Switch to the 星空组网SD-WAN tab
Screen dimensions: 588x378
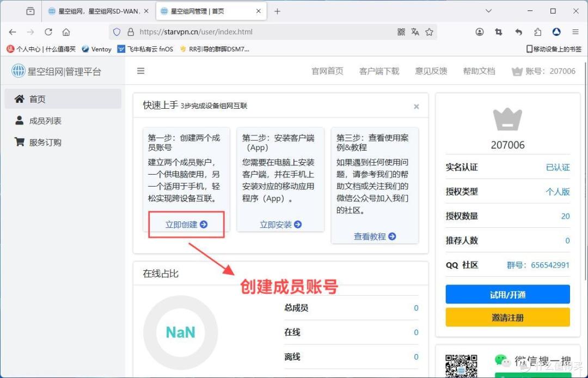tap(97, 11)
